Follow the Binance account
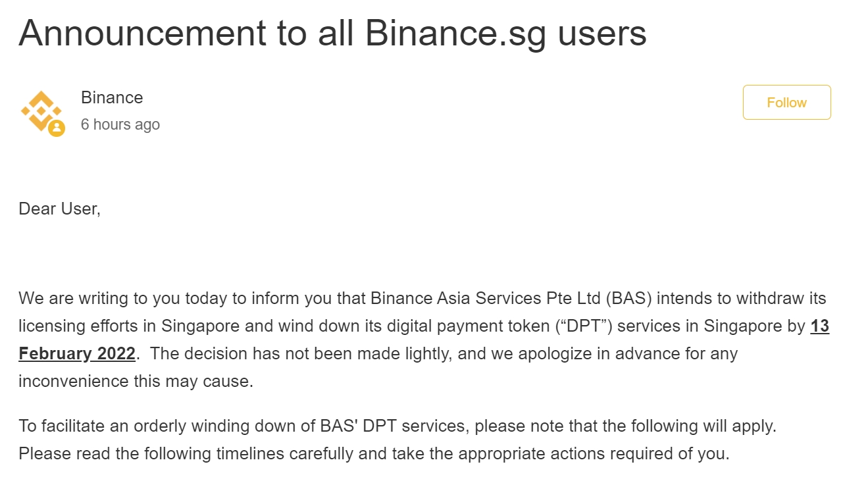 click(x=786, y=103)
